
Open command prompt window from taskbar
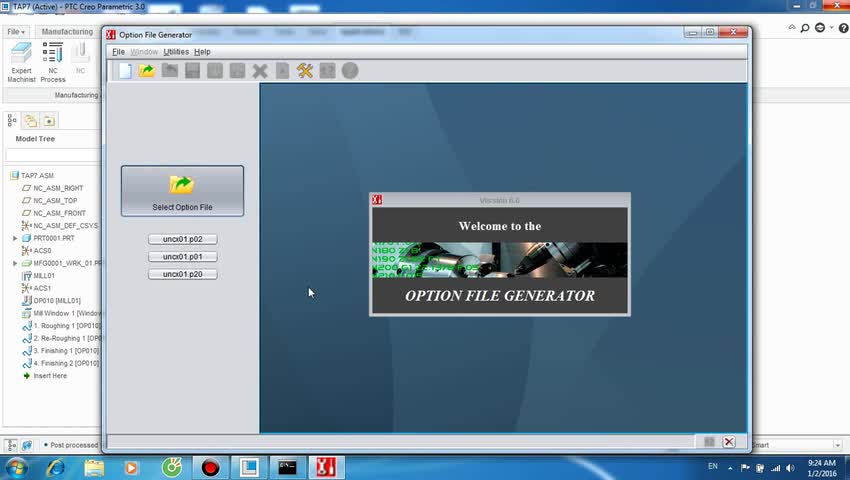tap(287, 468)
